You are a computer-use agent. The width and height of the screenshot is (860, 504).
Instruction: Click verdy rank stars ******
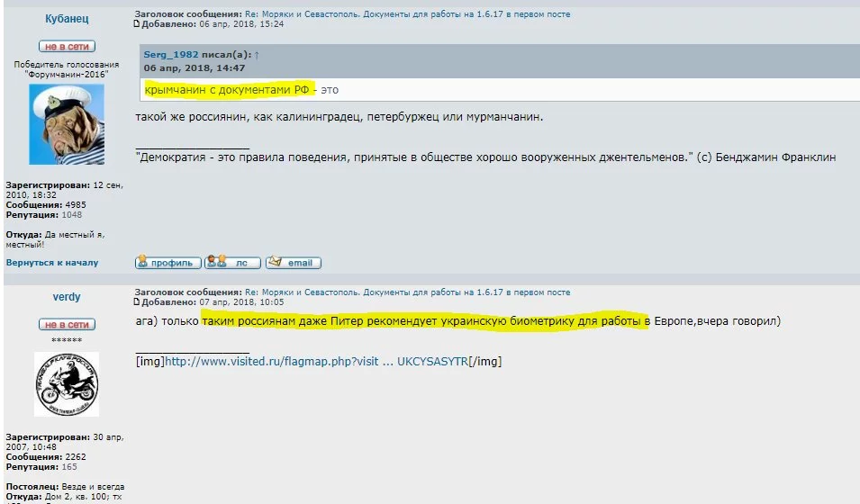67,340
